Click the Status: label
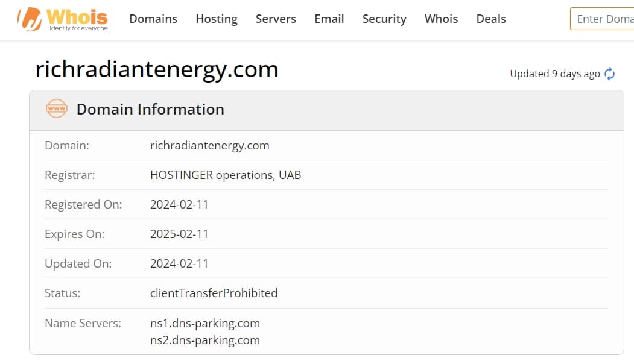The height and width of the screenshot is (364, 634). pos(62,293)
